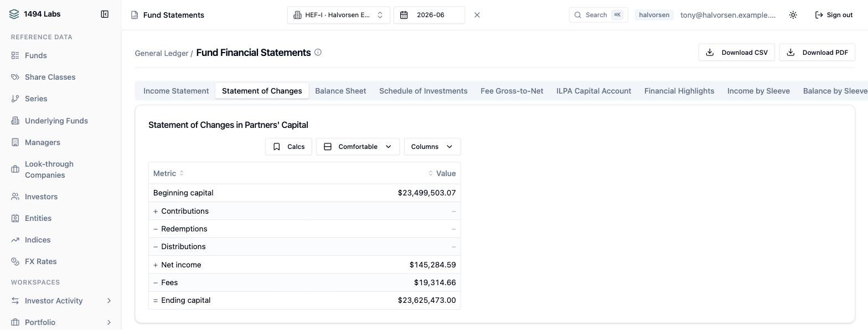Open the Comfortable density dropdown
Viewport: 868px width, 330px height.
[x=358, y=147]
